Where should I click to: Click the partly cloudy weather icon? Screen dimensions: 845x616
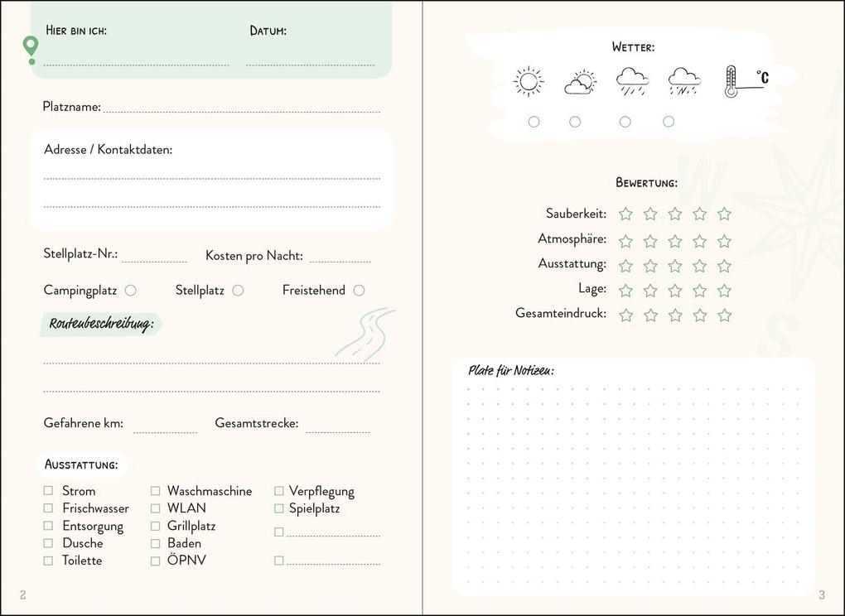[580, 83]
